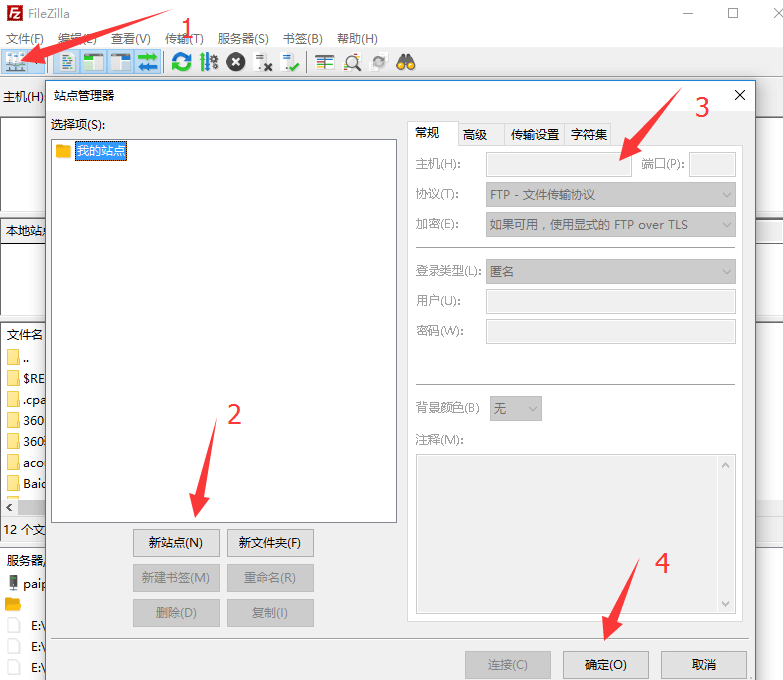Open the Site Manager toolbar icon
This screenshot has width=783, height=680.
pyautogui.click(x=15, y=62)
